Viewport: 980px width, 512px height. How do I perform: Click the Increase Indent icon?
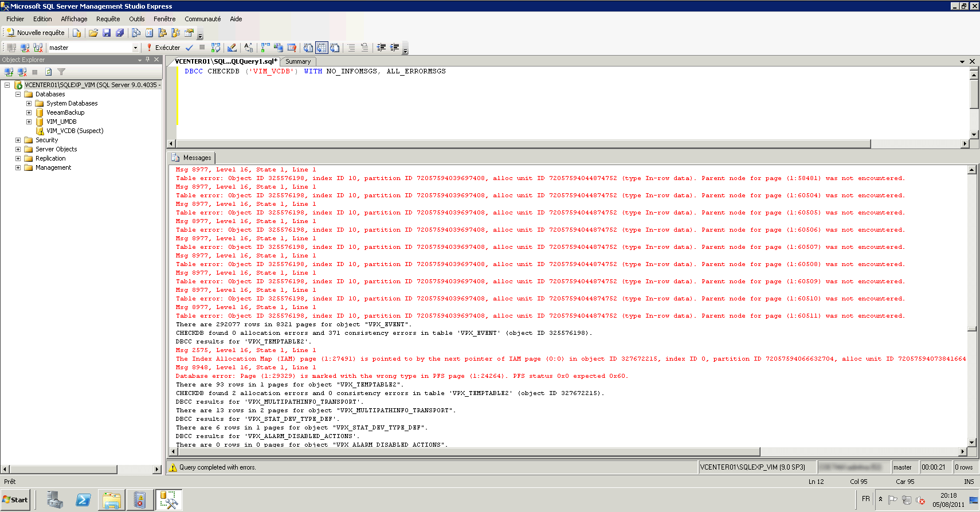(x=394, y=48)
